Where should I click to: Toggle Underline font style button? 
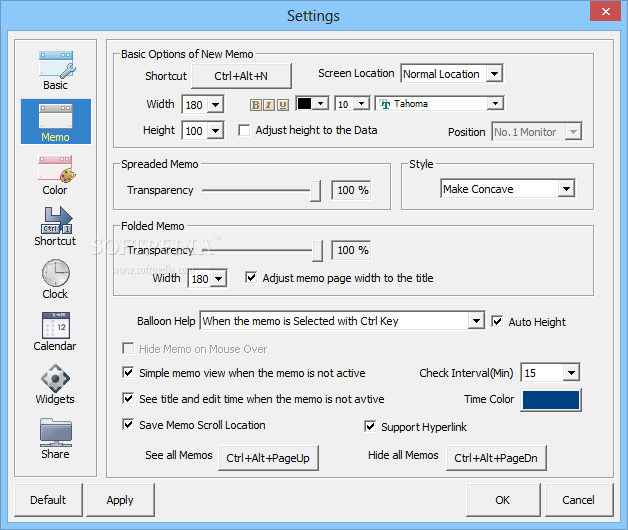click(x=283, y=105)
